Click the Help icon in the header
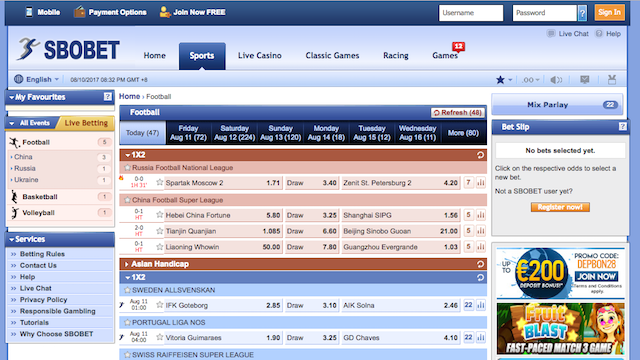640x360 pixels. coord(599,33)
